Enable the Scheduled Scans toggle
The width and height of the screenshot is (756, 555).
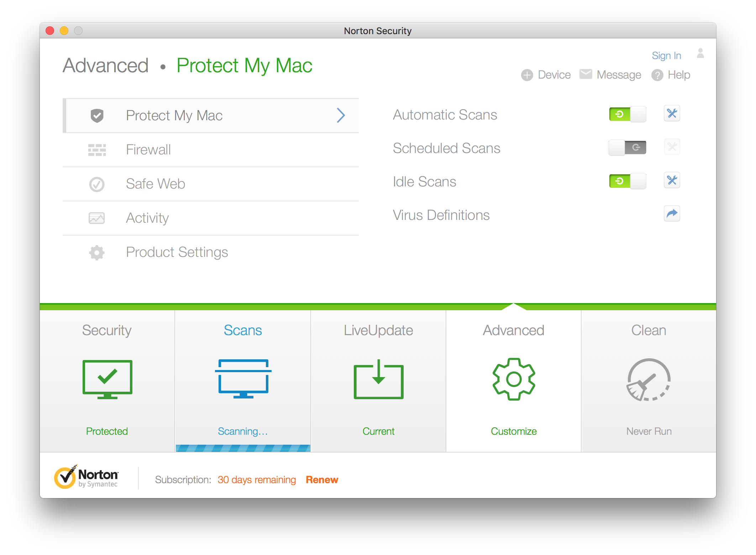click(628, 147)
